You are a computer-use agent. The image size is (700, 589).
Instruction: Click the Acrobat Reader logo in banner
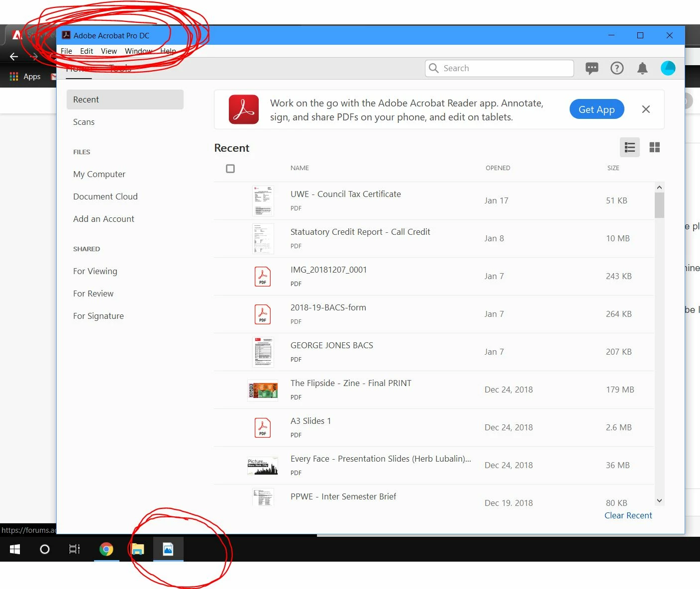point(244,109)
